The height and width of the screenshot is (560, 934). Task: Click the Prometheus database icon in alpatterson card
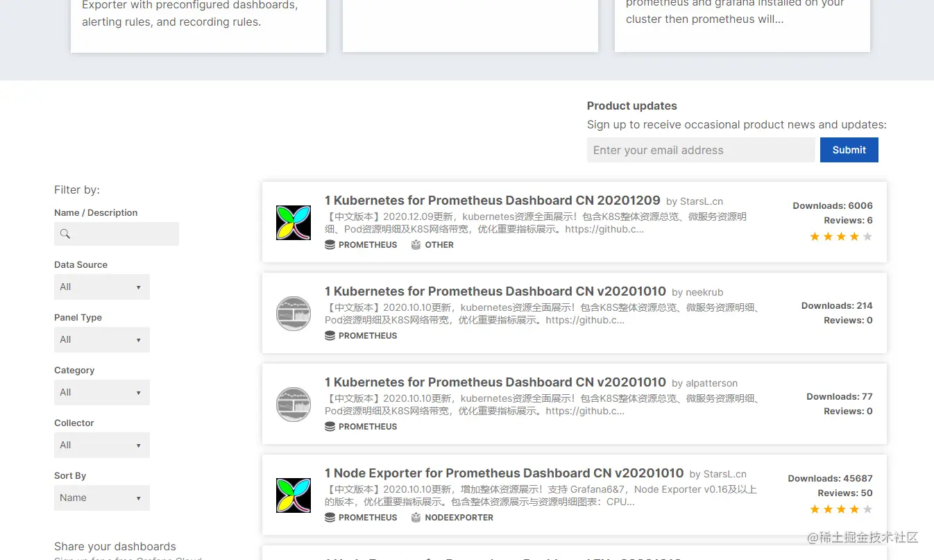pyautogui.click(x=330, y=427)
